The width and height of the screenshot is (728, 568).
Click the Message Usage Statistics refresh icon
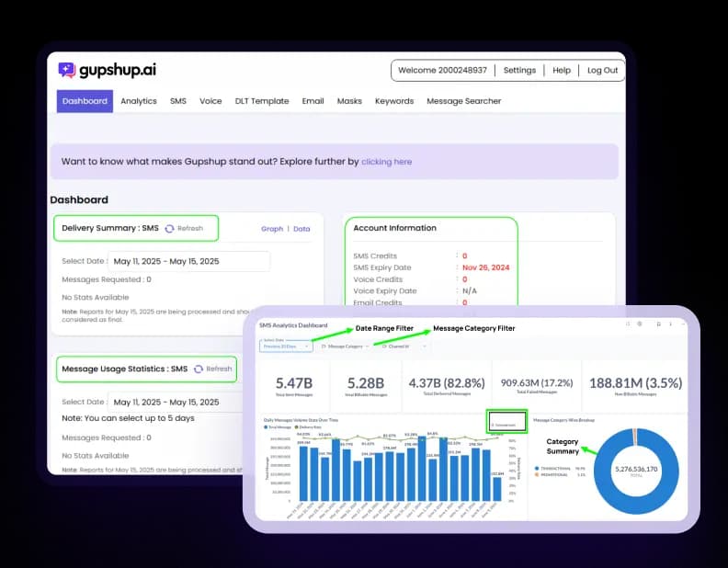[x=199, y=369]
